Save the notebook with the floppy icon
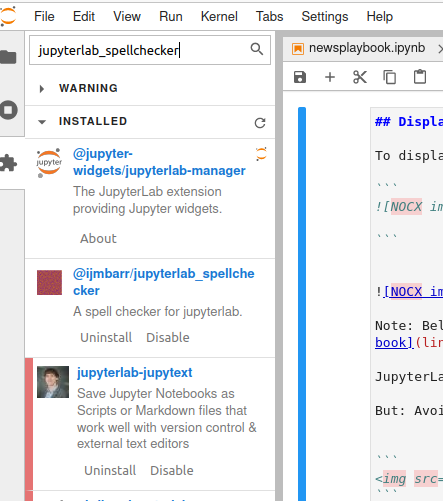Viewport: 443px width, 501px height. (x=300, y=77)
